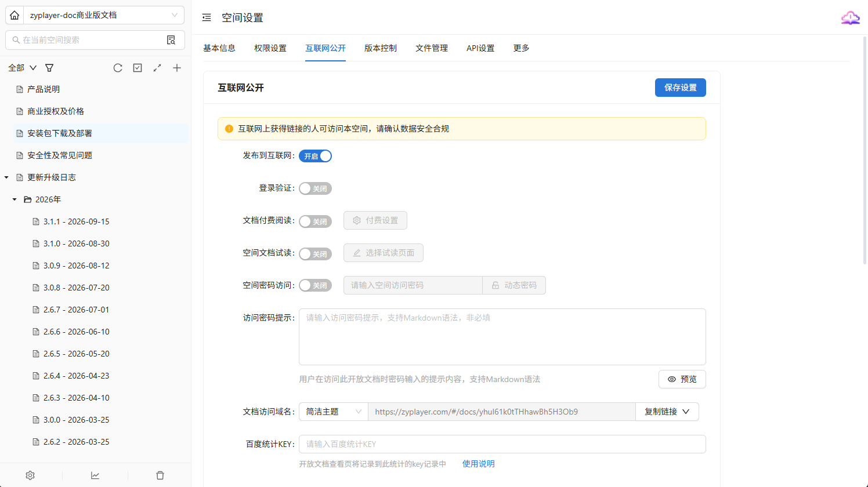
Task: Open the recycle bin trash icon
Action: (x=160, y=475)
